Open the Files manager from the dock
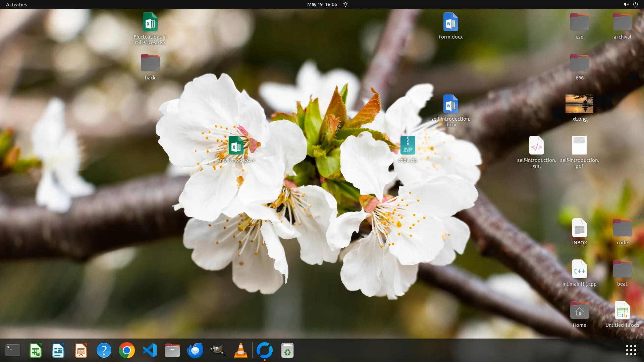644x362 pixels. (x=172, y=350)
